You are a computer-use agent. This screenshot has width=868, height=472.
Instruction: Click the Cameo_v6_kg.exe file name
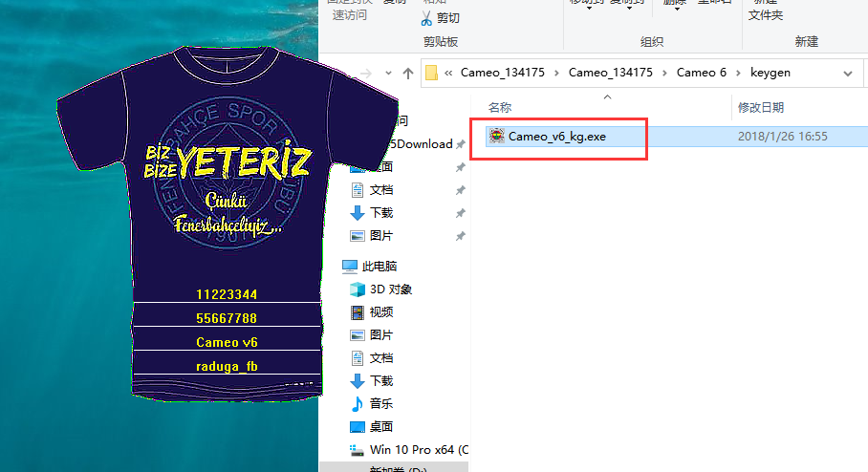557,137
